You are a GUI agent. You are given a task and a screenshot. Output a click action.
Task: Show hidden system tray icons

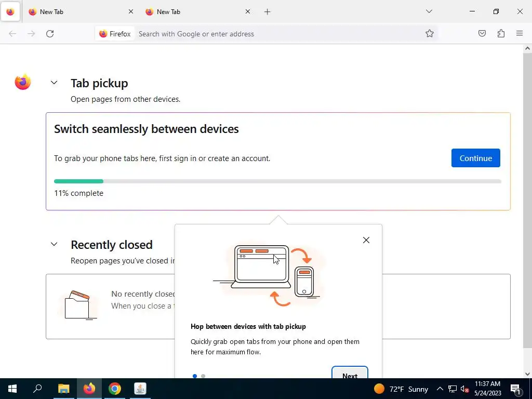click(440, 389)
